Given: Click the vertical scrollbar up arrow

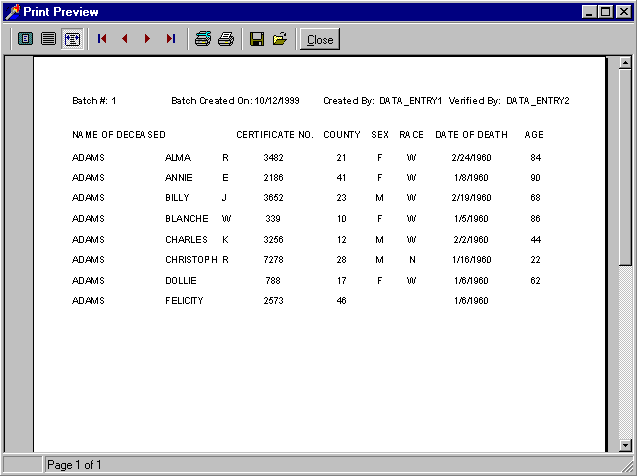Looking at the screenshot, I should (625, 64).
